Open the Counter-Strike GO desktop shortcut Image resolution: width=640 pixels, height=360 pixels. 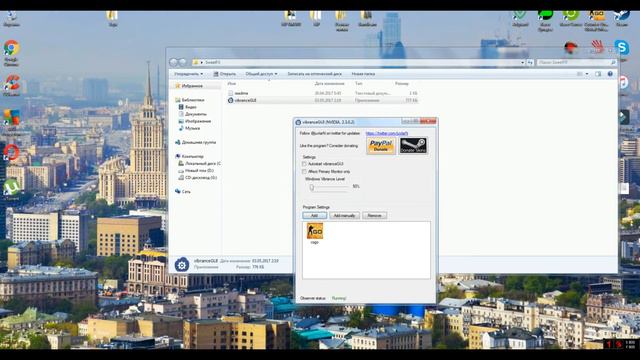pos(596,16)
